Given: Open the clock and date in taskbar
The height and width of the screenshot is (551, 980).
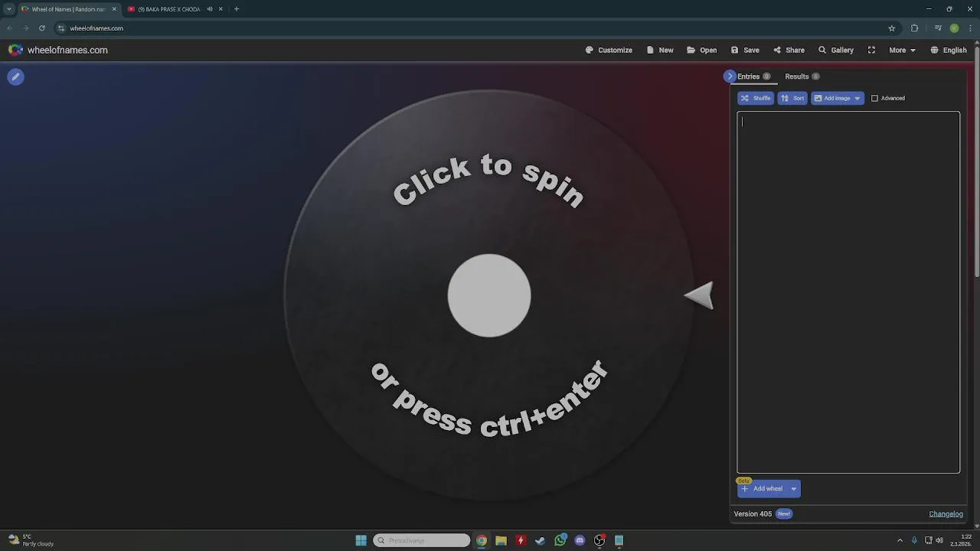Looking at the screenshot, I should coord(961,540).
